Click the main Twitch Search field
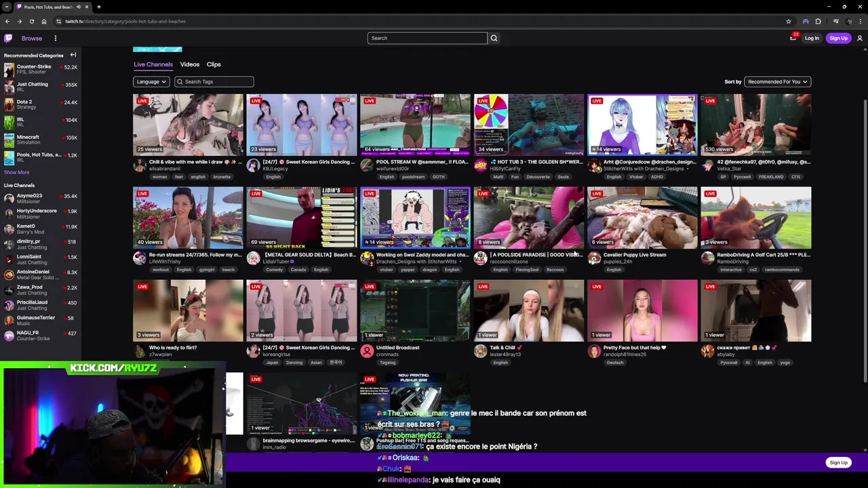The height and width of the screenshot is (488, 868). pyautogui.click(x=427, y=38)
